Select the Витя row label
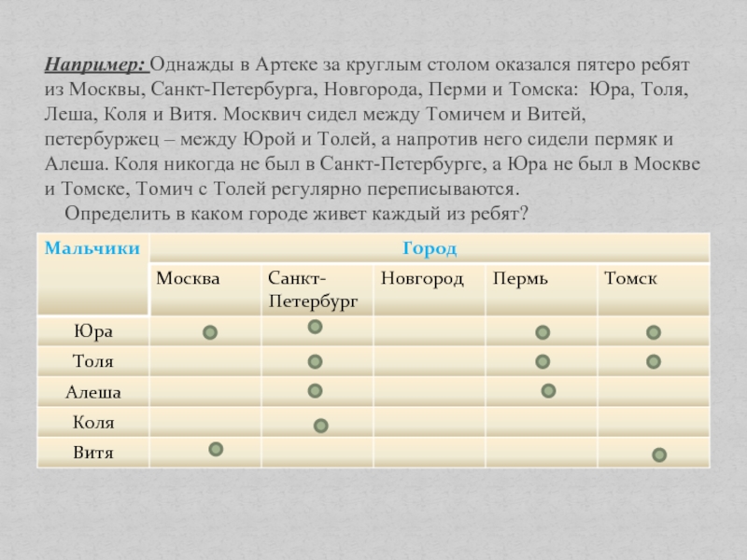Viewport: 747px width, 560px height. (92, 453)
